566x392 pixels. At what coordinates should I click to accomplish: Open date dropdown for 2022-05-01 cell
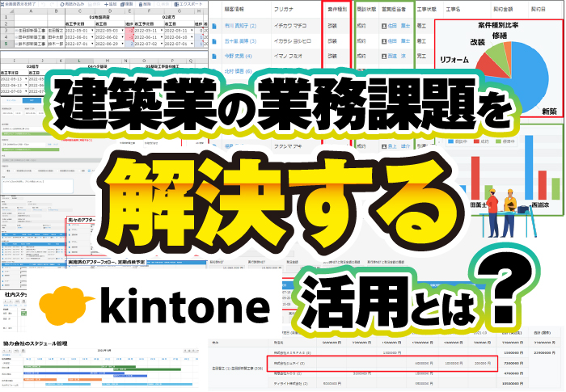(x=92, y=31)
